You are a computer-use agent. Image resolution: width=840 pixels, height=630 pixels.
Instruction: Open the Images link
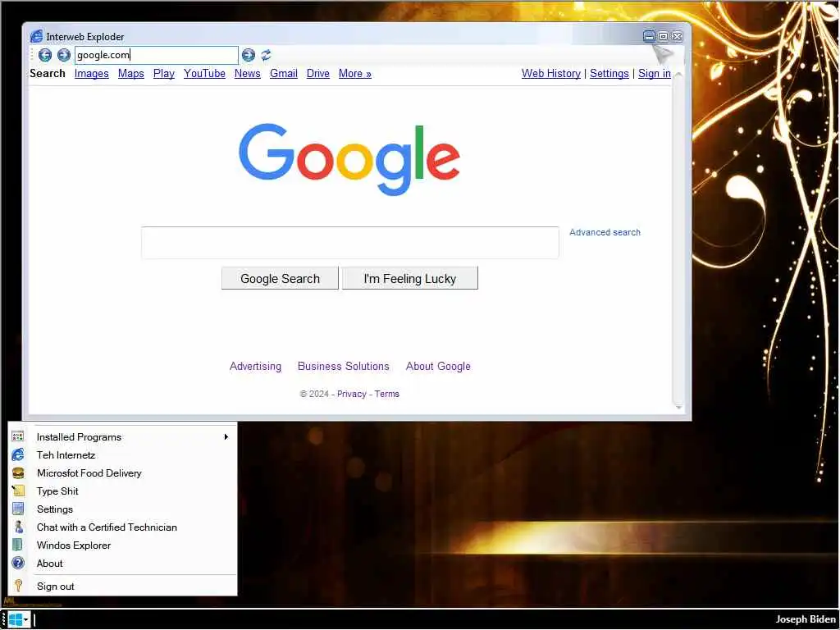coord(92,73)
